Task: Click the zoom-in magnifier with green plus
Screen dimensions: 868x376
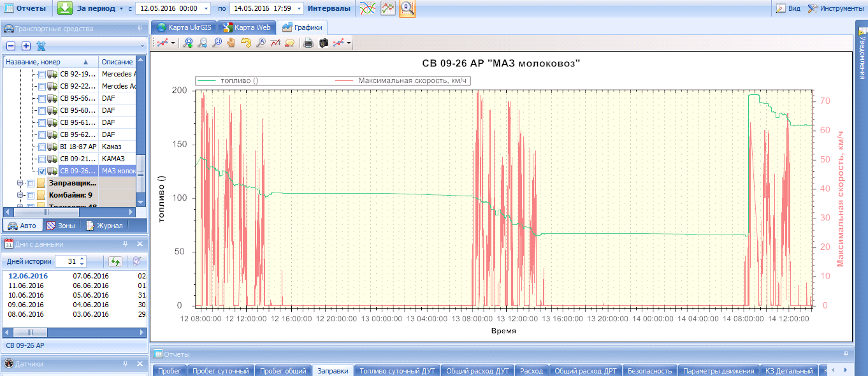Action: [188, 43]
